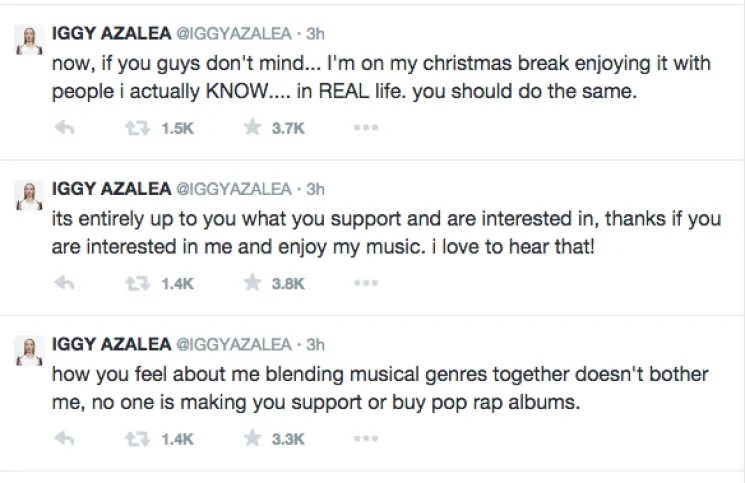Click IGGY AZALEA name on first tweet
The image size is (745, 483).
point(111,34)
